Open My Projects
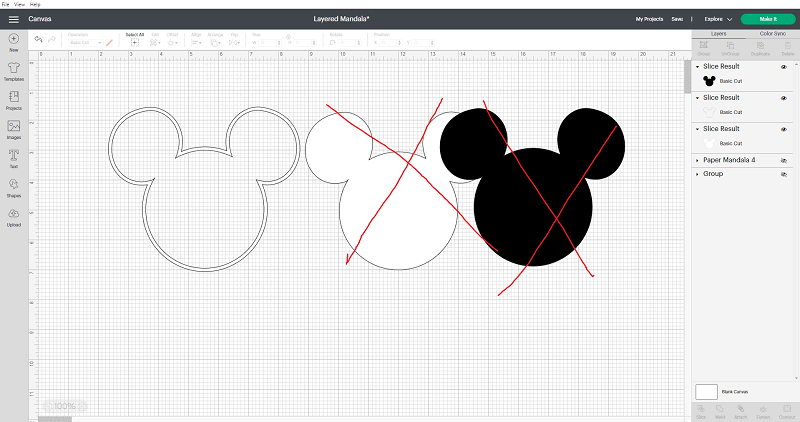This screenshot has height=422, width=800. click(649, 19)
